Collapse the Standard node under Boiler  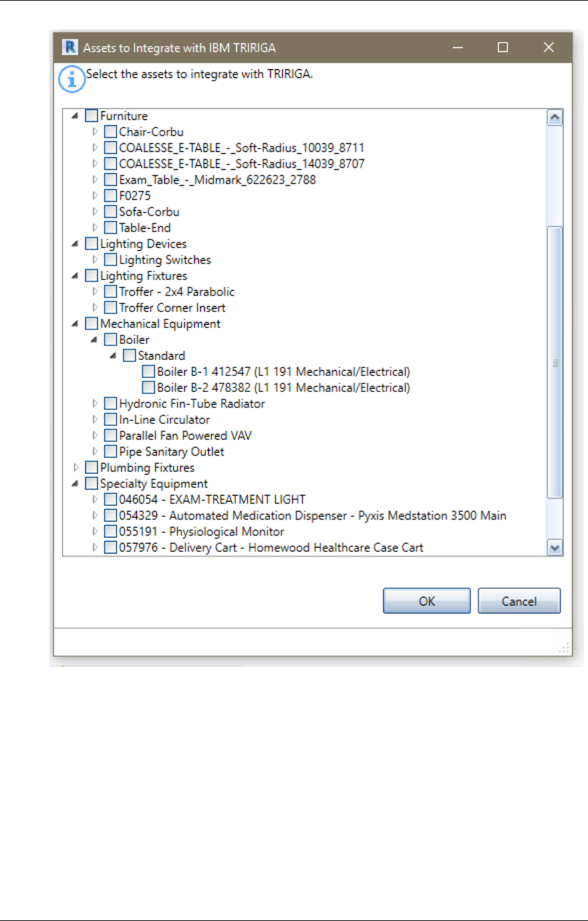point(114,355)
